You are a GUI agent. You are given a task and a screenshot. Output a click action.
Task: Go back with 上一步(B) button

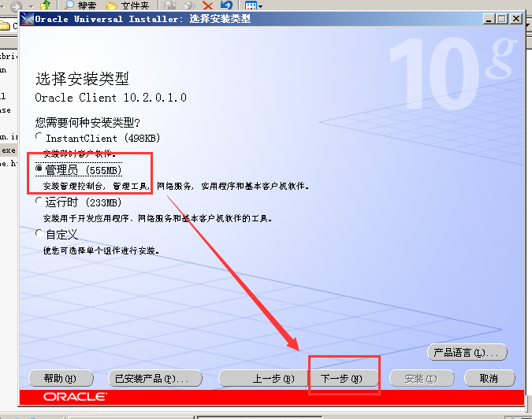click(264, 378)
